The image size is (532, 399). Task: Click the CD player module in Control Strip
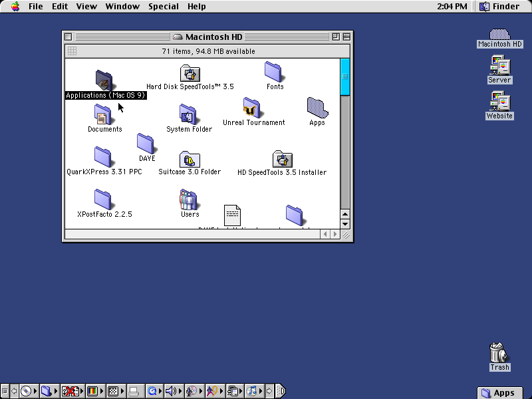click(27, 390)
